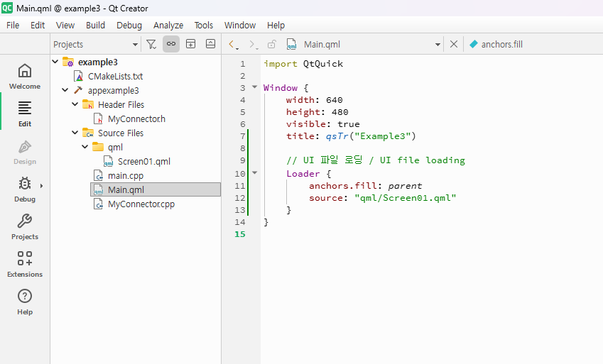
Task: Go back in editor navigation history
Action: point(232,44)
